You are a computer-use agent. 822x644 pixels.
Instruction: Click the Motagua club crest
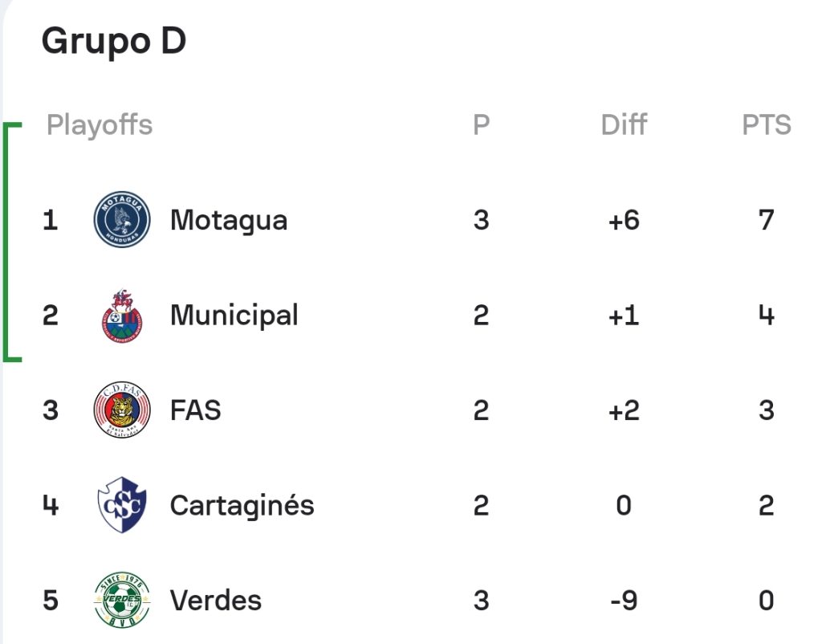coord(122,219)
